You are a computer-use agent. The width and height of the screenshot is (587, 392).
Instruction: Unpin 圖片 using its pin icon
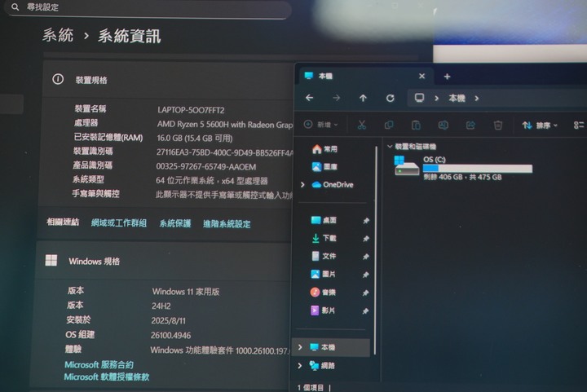pos(366,275)
